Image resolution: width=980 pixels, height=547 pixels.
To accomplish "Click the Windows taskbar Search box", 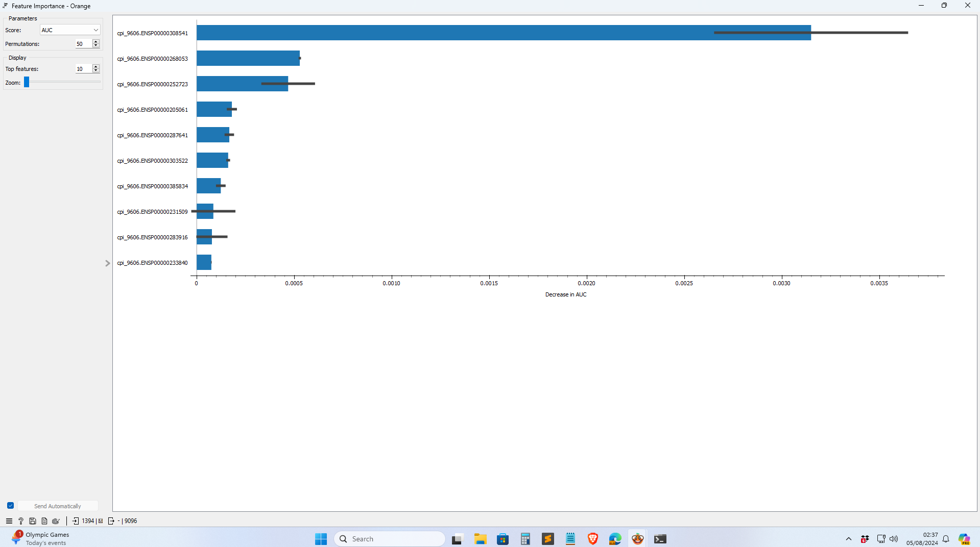I will tap(390, 539).
